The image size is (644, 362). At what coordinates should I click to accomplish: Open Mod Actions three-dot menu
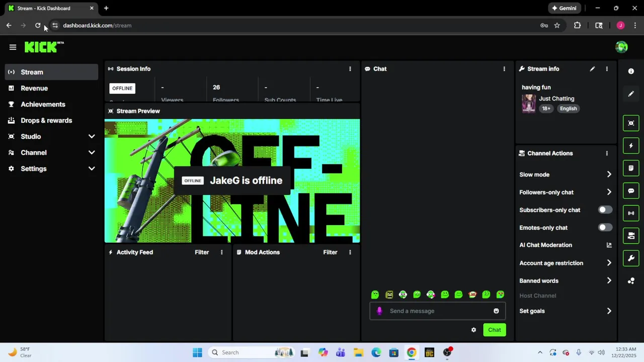tap(350, 252)
